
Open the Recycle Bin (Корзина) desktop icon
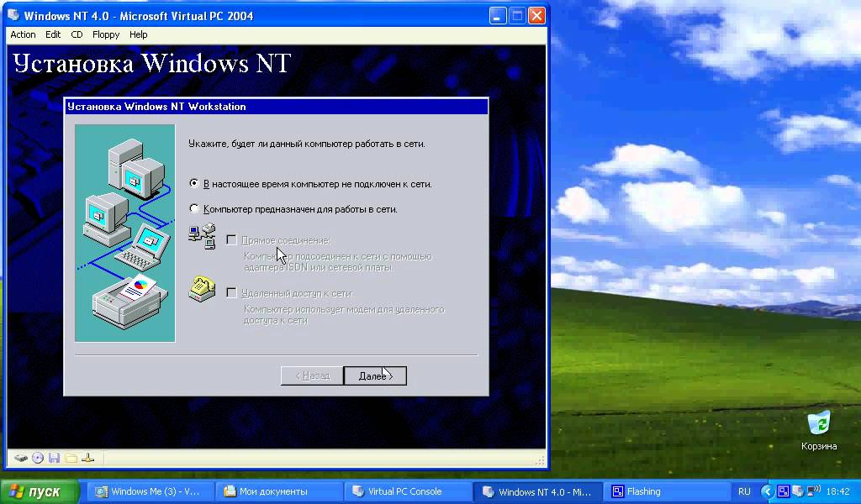pyautogui.click(x=819, y=431)
